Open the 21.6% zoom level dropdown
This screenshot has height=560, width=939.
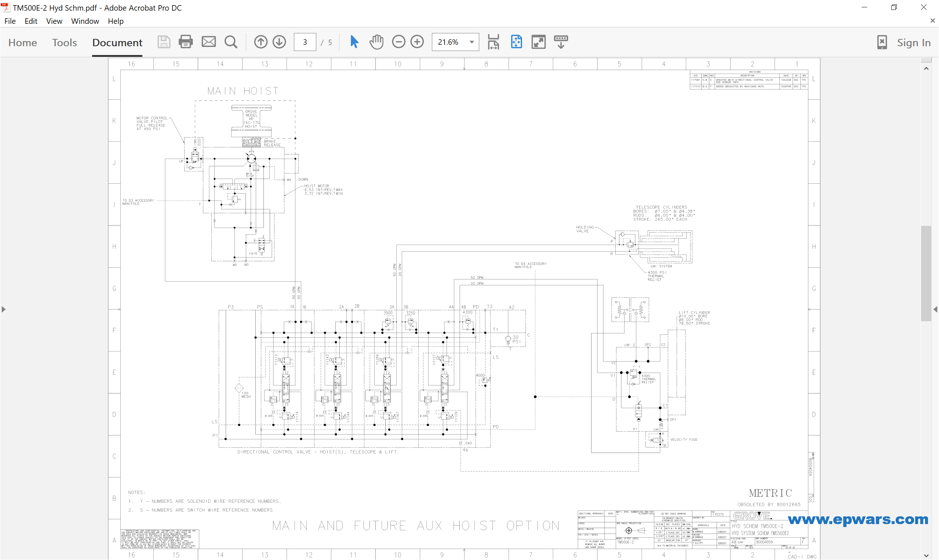pyautogui.click(x=472, y=42)
